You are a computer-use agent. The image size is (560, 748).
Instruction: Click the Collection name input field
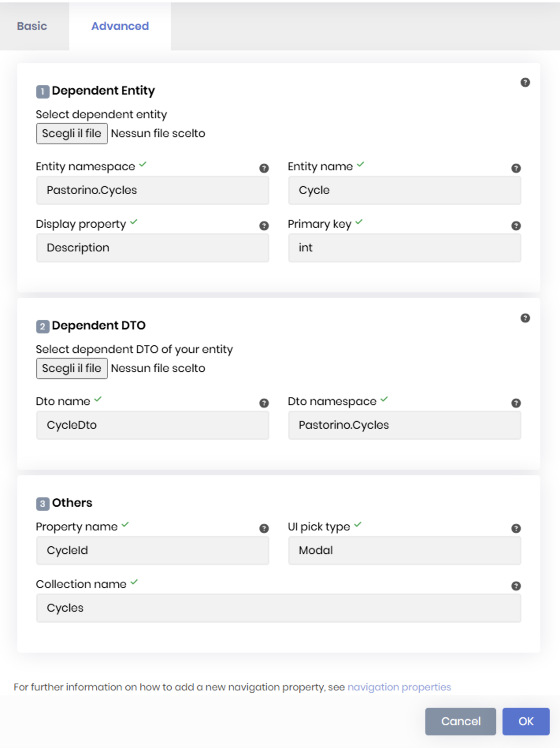pos(278,608)
